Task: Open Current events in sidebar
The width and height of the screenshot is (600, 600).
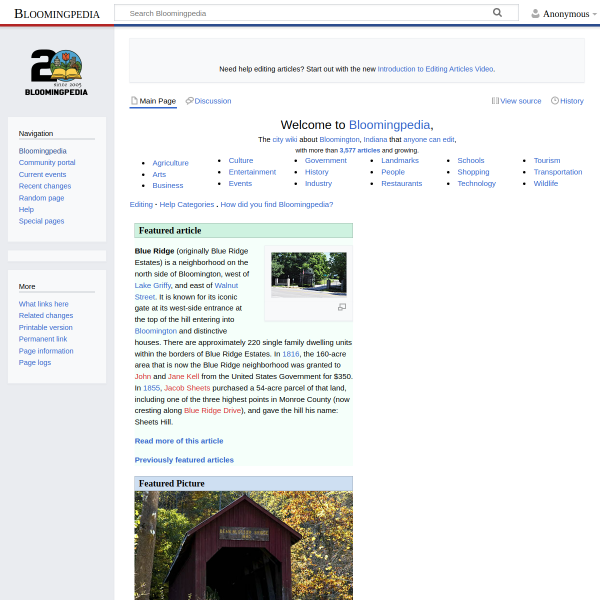Action: coord(42,174)
